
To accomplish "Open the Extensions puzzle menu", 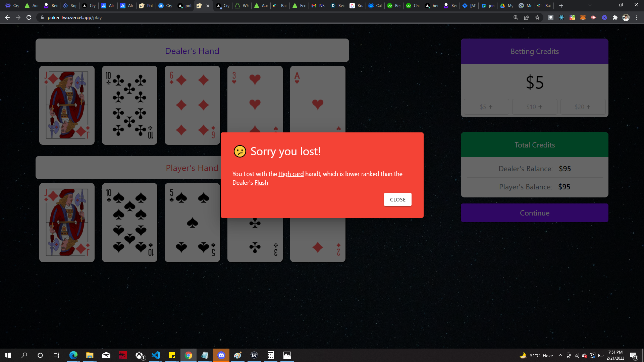I will coord(615,17).
